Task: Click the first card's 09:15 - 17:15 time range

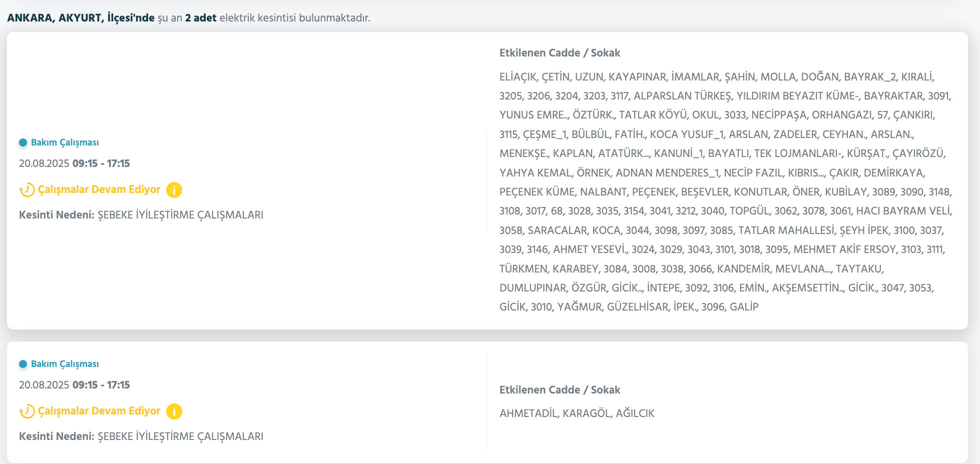Action: pyautogui.click(x=101, y=163)
